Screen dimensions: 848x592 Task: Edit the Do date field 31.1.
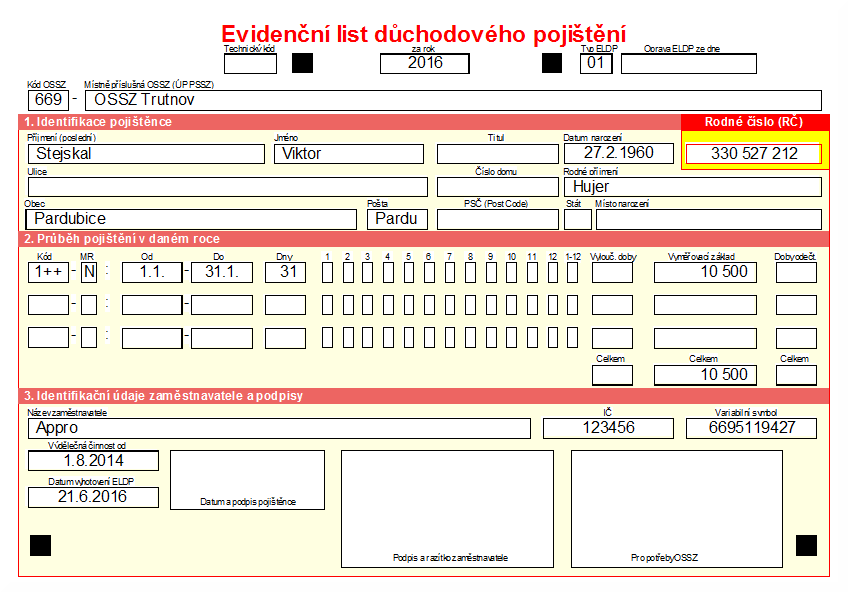[x=222, y=272]
